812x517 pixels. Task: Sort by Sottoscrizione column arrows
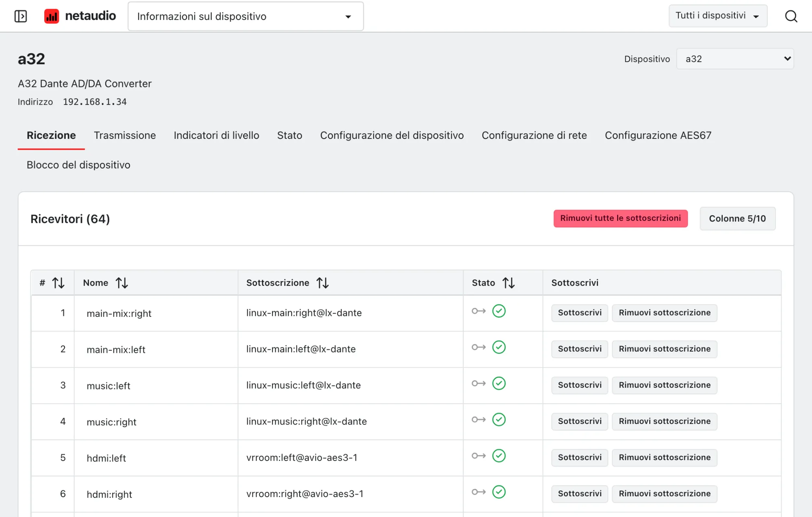click(323, 283)
